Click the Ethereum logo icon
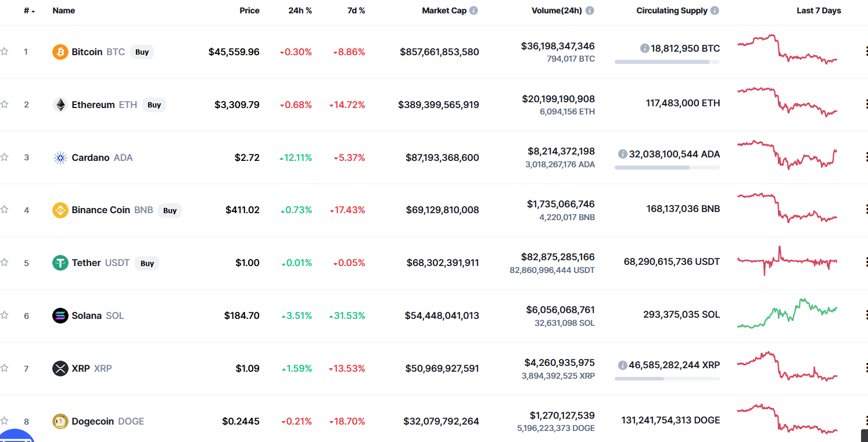868x442 pixels. coord(60,105)
